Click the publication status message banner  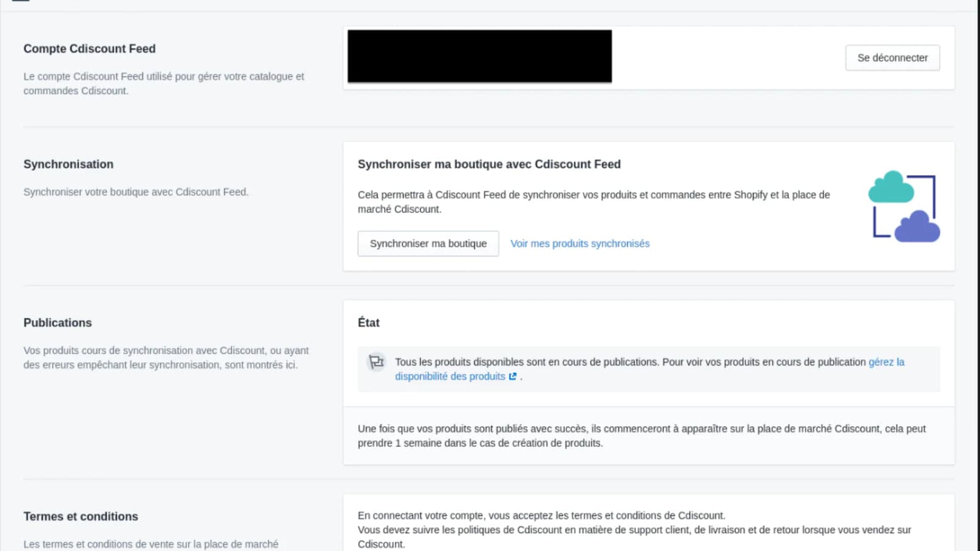point(648,369)
